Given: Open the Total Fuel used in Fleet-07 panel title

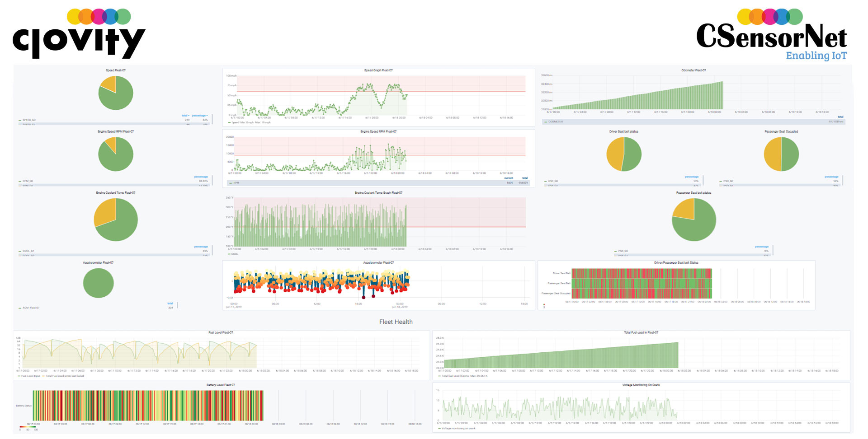Looking at the screenshot, I should (x=641, y=333).
